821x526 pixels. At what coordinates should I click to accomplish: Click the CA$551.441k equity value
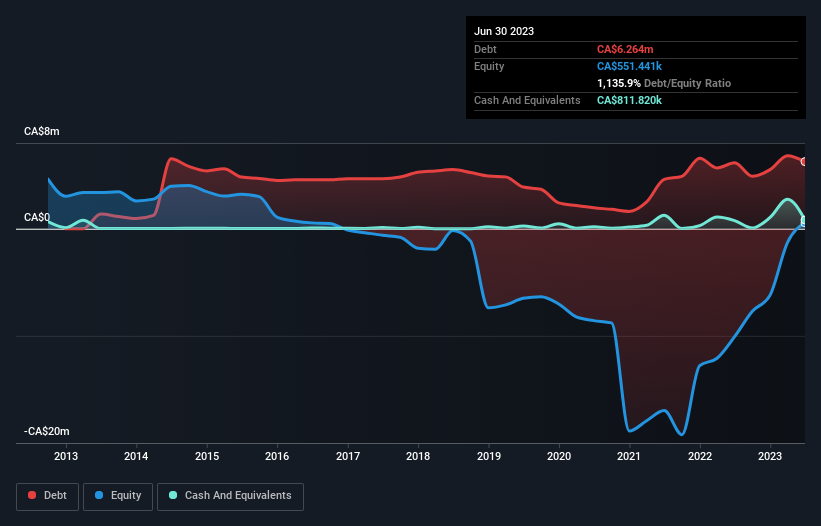pyautogui.click(x=629, y=66)
